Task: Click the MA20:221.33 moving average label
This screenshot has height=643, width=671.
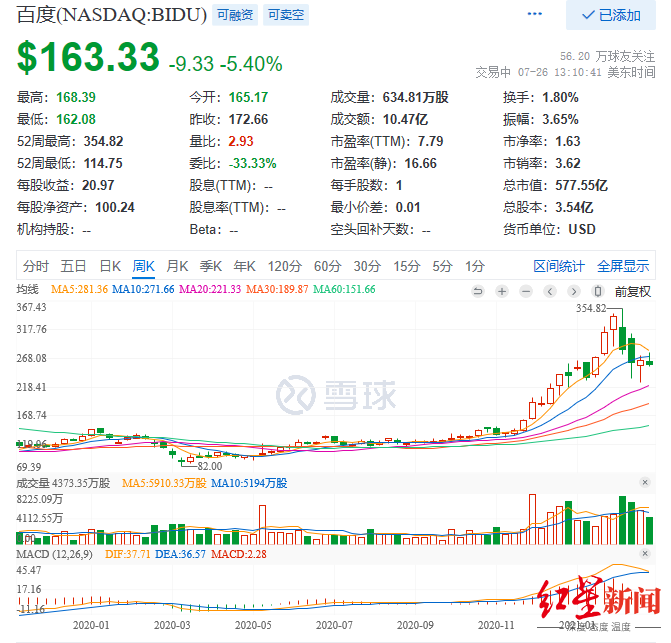Action: coord(210,290)
